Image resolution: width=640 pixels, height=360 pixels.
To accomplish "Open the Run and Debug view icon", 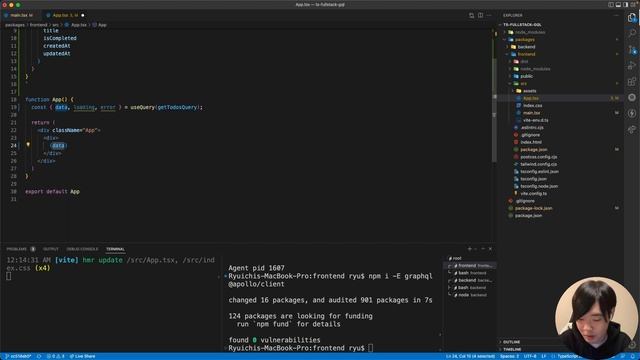I will tap(632, 65).
